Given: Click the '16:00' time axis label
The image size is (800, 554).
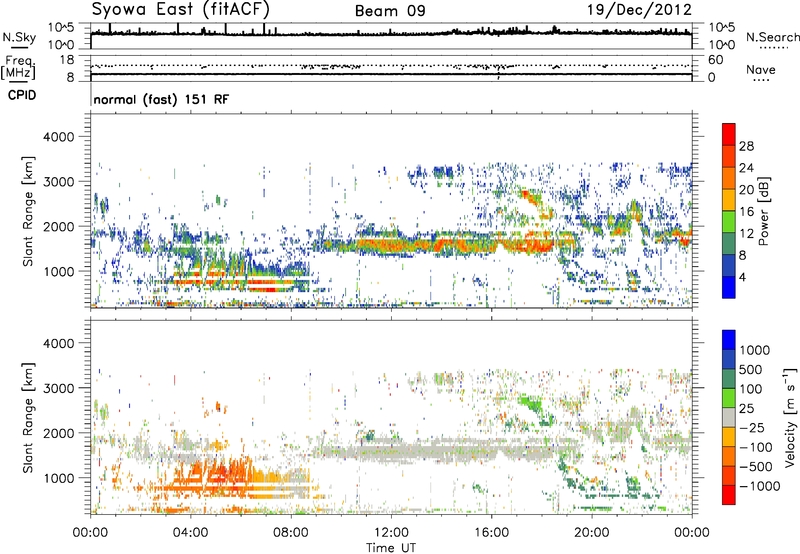Looking at the screenshot, I should (x=491, y=533).
